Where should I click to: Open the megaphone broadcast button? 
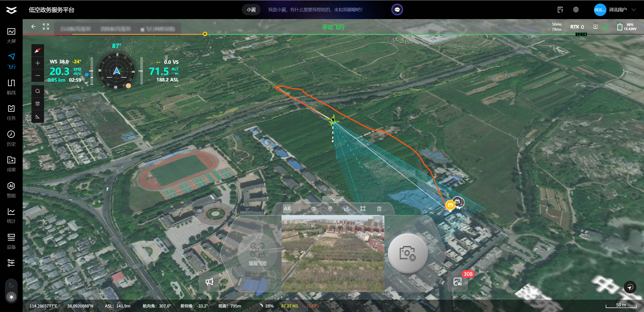click(209, 282)
